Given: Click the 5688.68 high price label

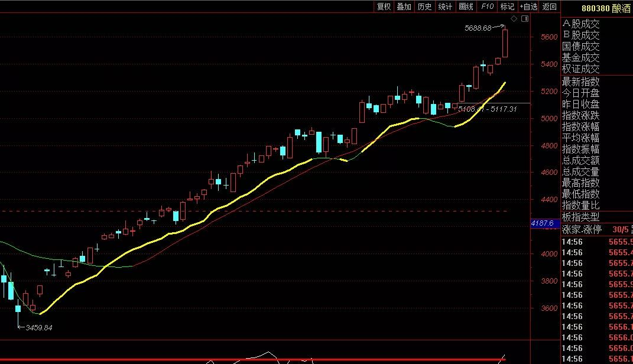Looking at the screenshot, I should (x=478, y=28).
